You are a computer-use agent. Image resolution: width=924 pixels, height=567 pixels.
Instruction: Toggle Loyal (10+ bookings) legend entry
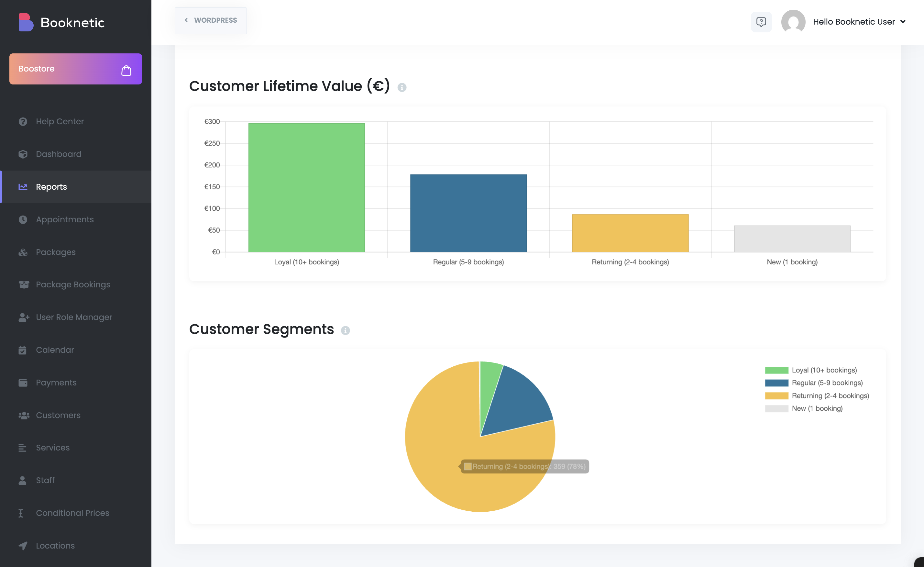[x=824, y=370]
